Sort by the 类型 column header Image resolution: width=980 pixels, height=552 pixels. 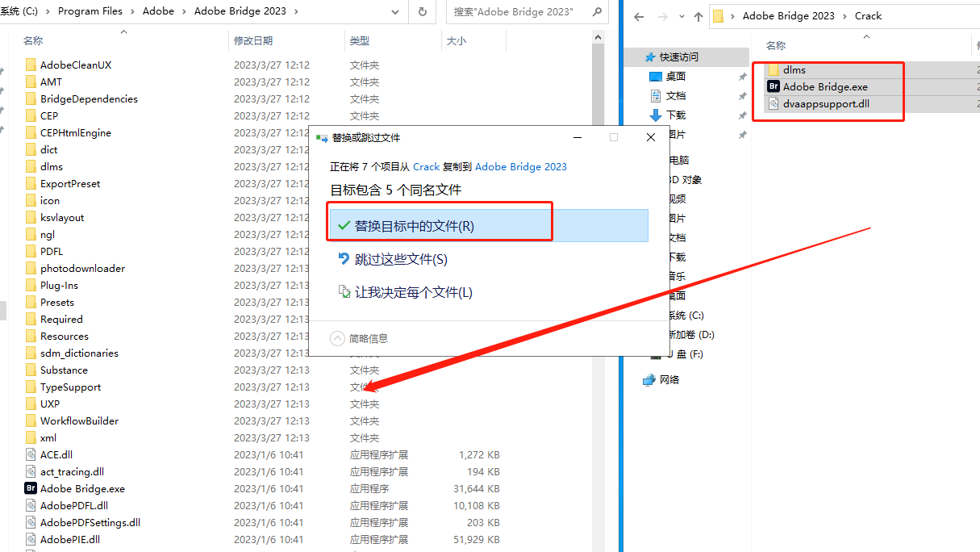pyautogui.click(x=360, y=40)
